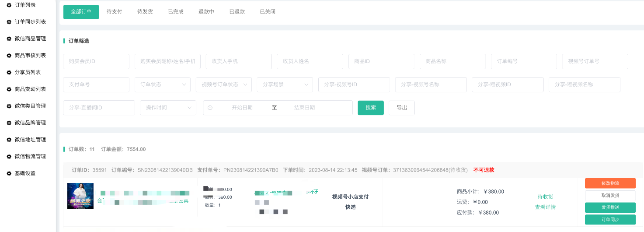Select the 退款中 tab
This screenshot has height=232, width=644.
click(206, 12)
